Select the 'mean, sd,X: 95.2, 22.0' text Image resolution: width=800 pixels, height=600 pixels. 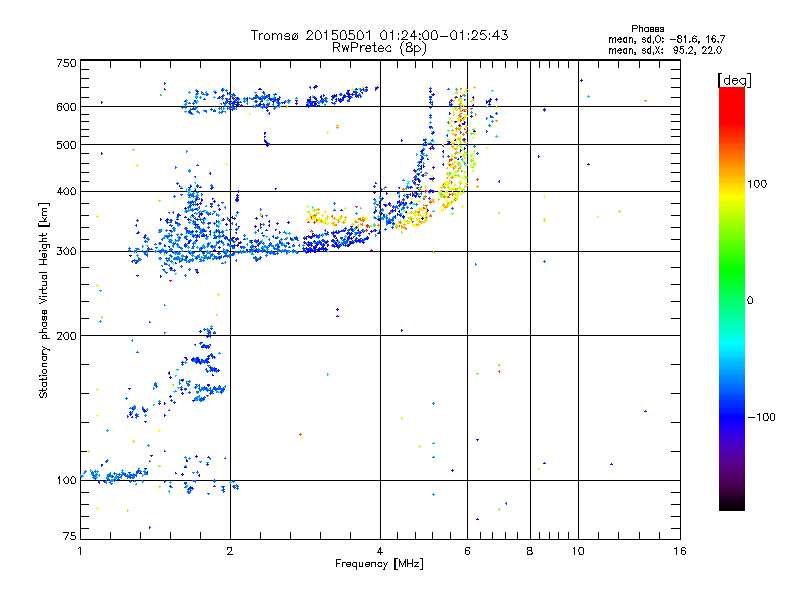tap(665, 50)
